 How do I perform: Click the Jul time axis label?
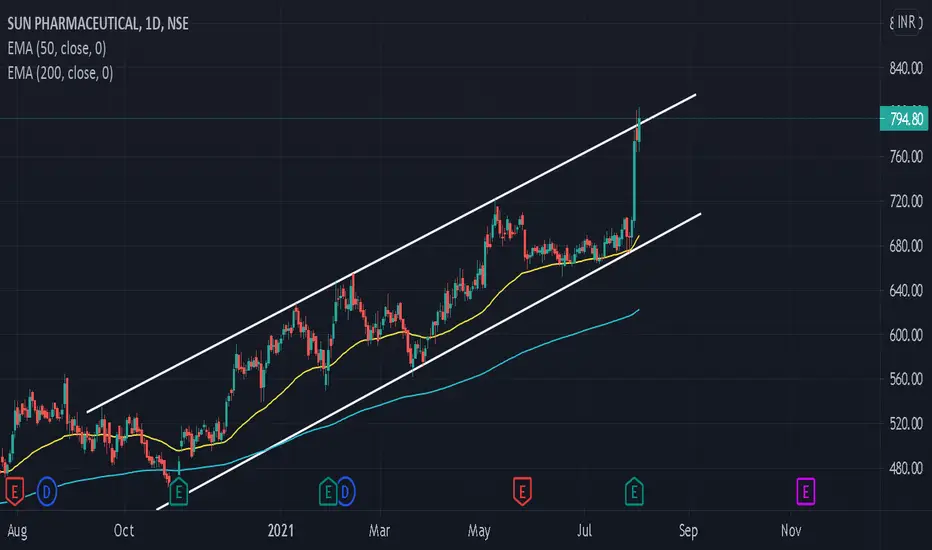pos(584,530)
